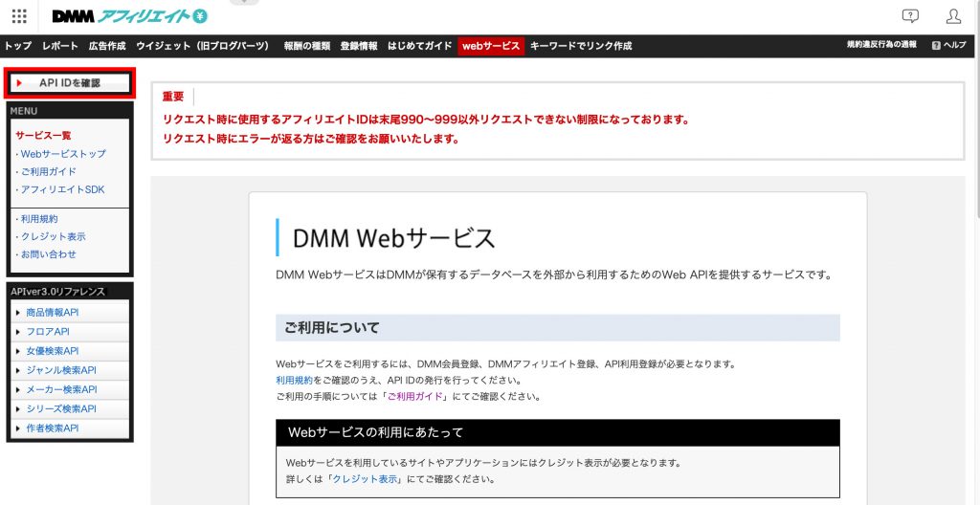This screenshot has width=980, height=505.
Task: Click the DMM アフィリエイト logo
Action: [129, 16]
